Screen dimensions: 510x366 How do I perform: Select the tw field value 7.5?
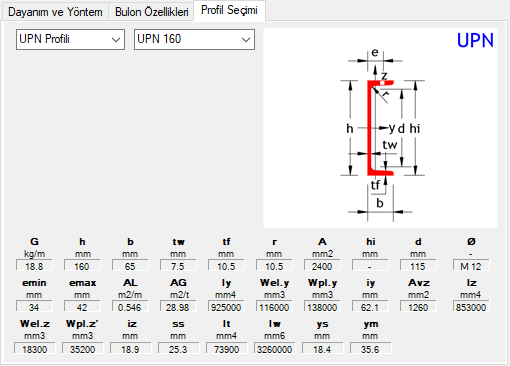click(178, 266)
